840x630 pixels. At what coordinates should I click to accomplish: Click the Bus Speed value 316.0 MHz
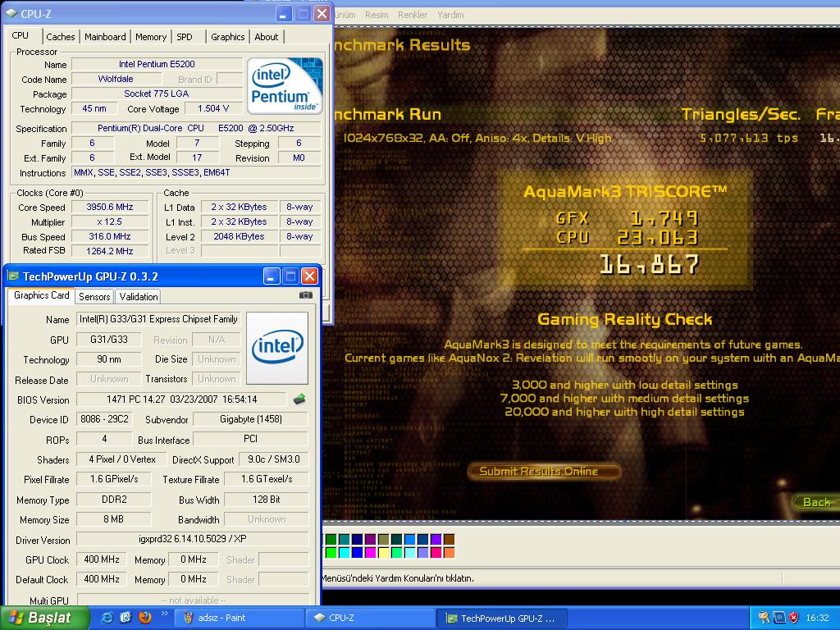coord(110,236)
